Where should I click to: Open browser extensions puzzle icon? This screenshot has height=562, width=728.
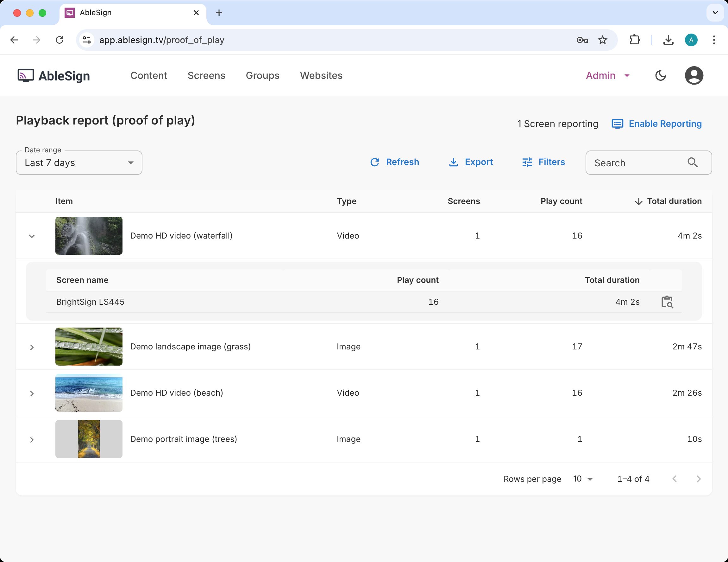pyautogui.click(x=634, y=40)
